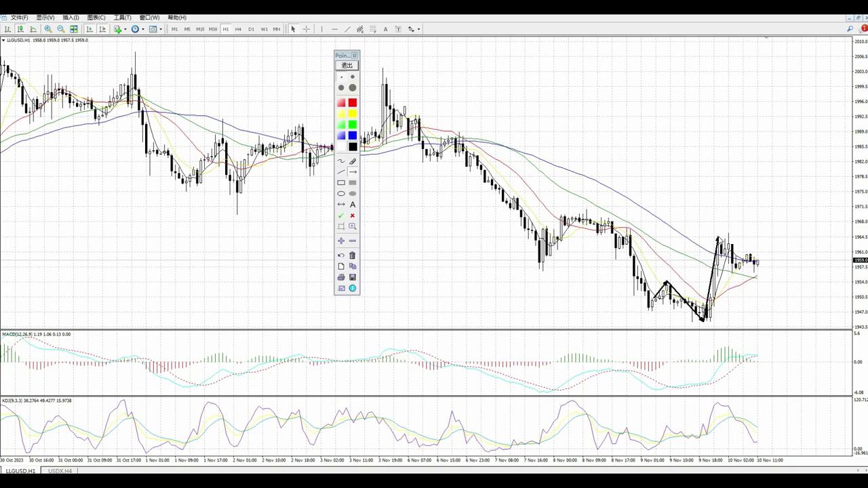The height and width of the screenshot is (488, 868).
Task: Select the largest pen size dot
Action: [x=353, y=87]
